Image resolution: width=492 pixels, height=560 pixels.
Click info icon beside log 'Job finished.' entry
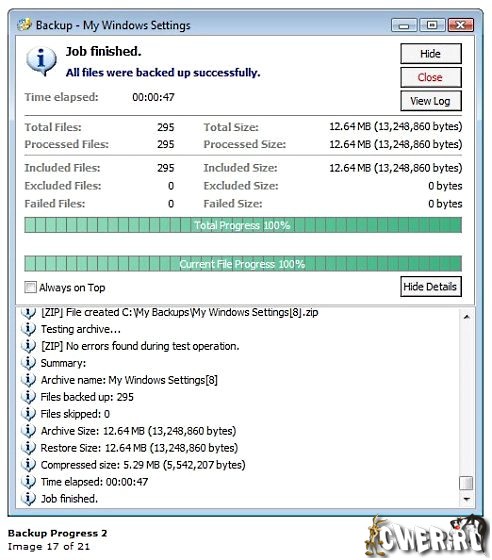pos(28,499)
